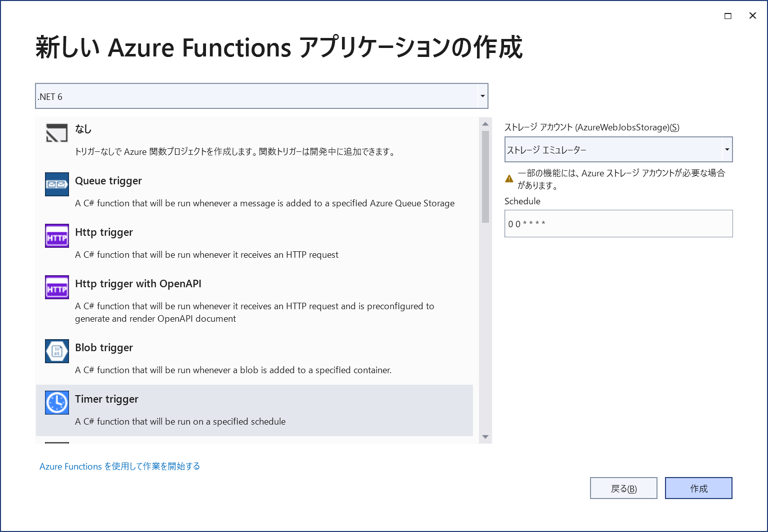Select the Http trigger with OpenAPI icon
The width and height of the screenshot is (768, 532).
(56, 287)
